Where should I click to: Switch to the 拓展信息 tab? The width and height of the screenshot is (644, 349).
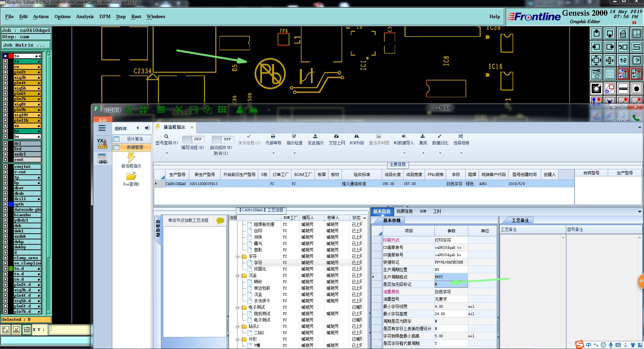pyautogui.click(x=405, y=211)
